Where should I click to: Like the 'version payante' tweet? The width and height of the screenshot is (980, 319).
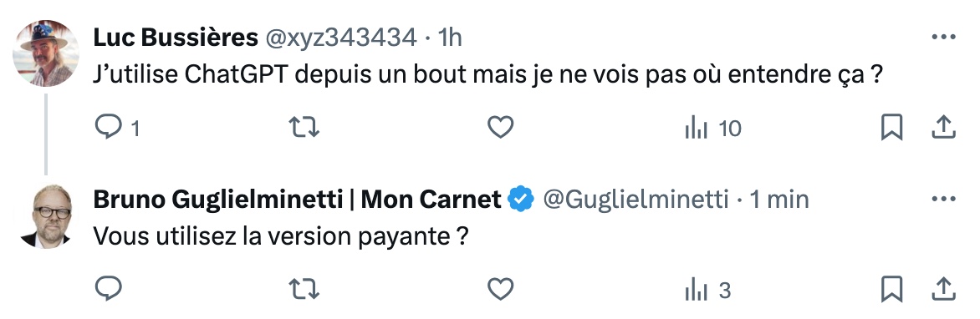[500, 290]
